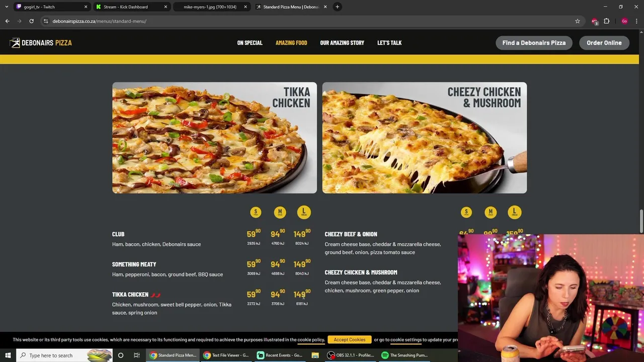Bookmark this page with the star icon
Image resolution: width=644 pixels, height=362 pixels.
coord(578,21)
